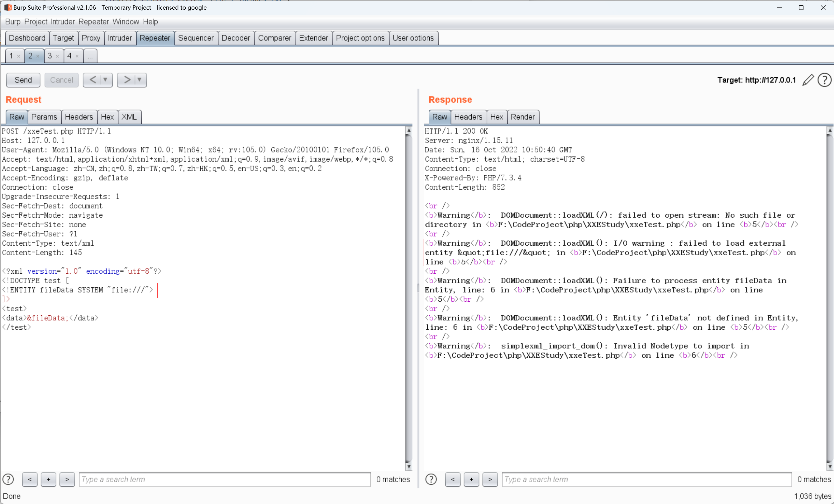Click request pane scroll up arrow

point(409,130)
